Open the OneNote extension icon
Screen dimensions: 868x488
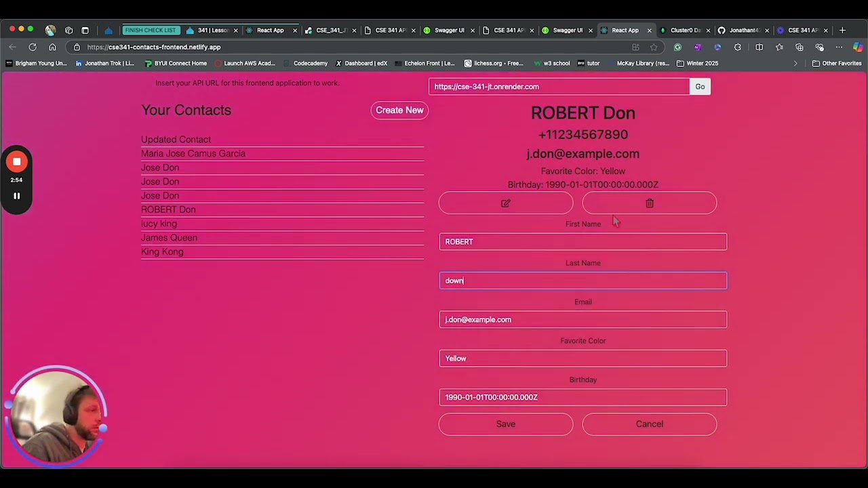coord(697,47)
